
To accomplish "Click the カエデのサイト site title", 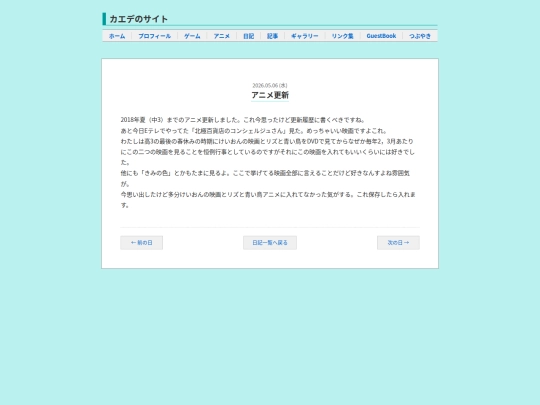I will click(x=138, y=19).
